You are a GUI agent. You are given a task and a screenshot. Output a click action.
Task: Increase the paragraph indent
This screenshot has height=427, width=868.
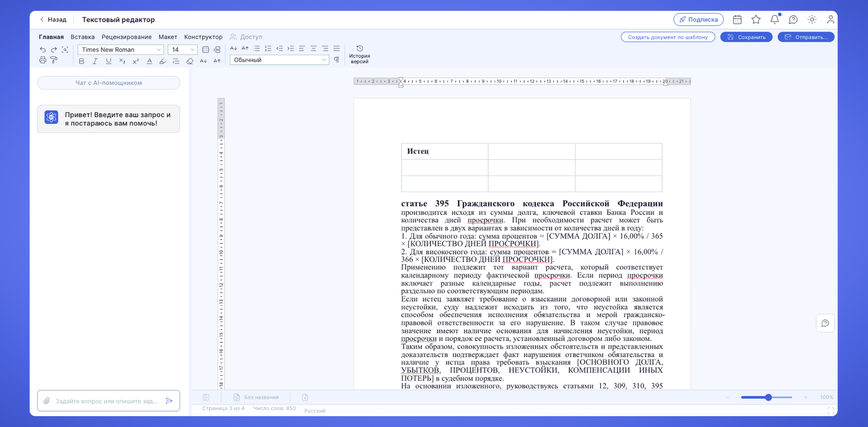(291, 48)
